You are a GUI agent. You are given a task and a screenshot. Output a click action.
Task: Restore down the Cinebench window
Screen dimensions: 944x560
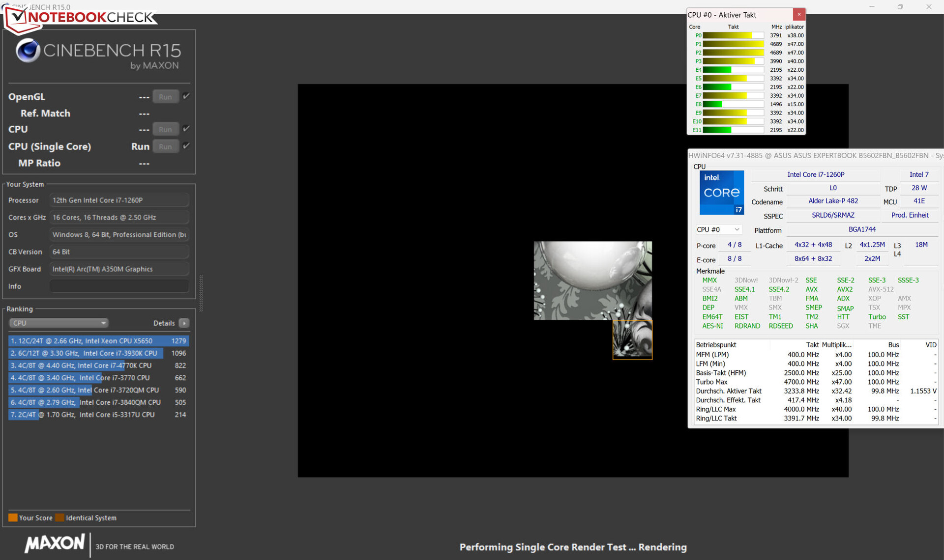click(x=900, y=7)
